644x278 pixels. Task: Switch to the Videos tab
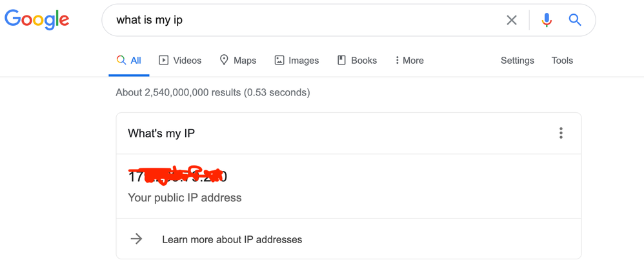point(180,61)
